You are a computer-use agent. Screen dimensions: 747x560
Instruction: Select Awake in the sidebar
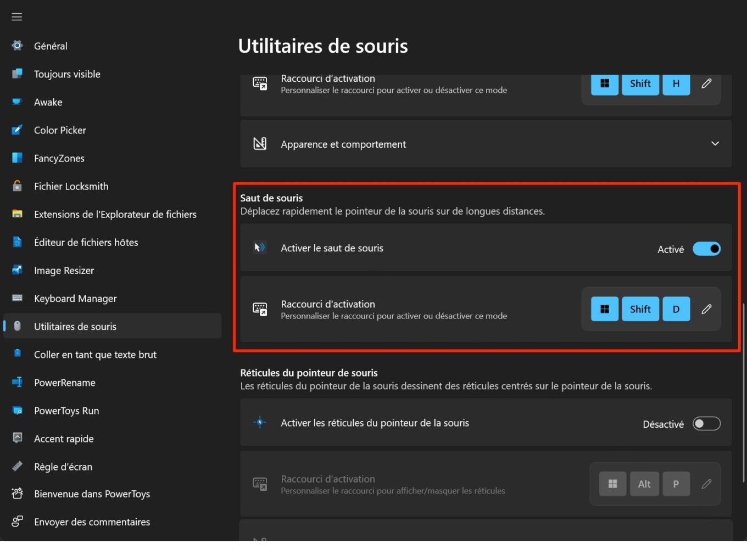112,102
